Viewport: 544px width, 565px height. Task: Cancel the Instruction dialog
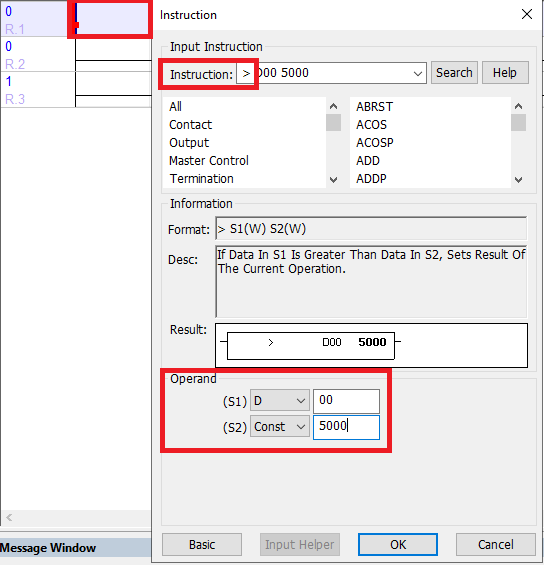(x=495, y=544)
